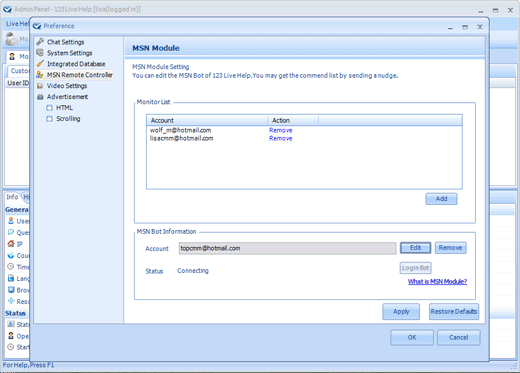520x373 pixels.
Task: Click the Integrated Database icon
Action: [40, 64]
